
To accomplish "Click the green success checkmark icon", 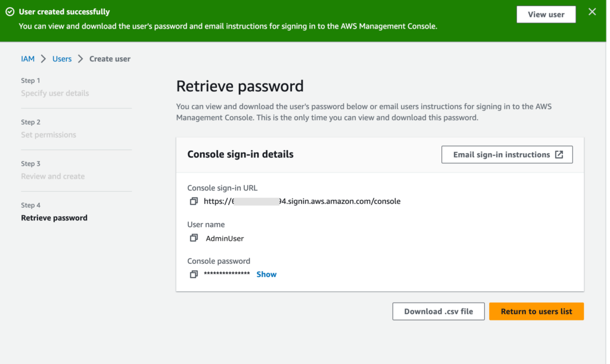I will 10,12.
